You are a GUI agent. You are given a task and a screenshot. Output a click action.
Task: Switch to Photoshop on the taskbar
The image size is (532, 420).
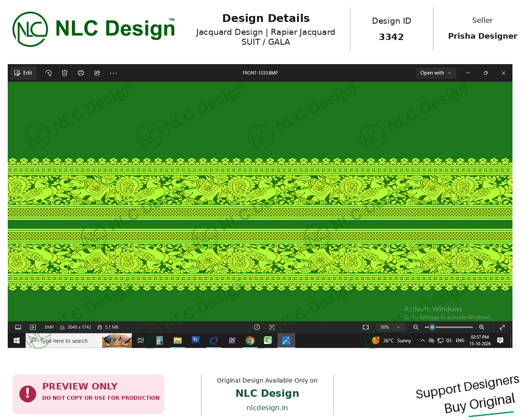[195, 341]
